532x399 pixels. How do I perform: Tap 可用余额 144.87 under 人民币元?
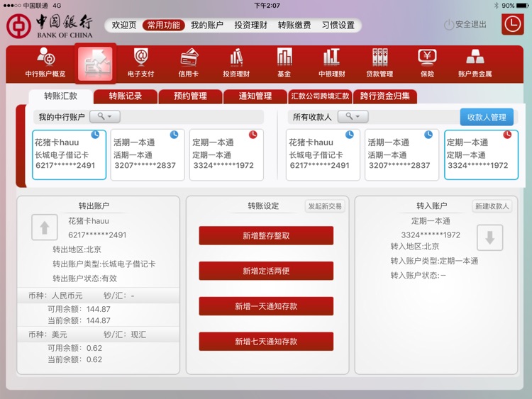[x=79, y=309]
